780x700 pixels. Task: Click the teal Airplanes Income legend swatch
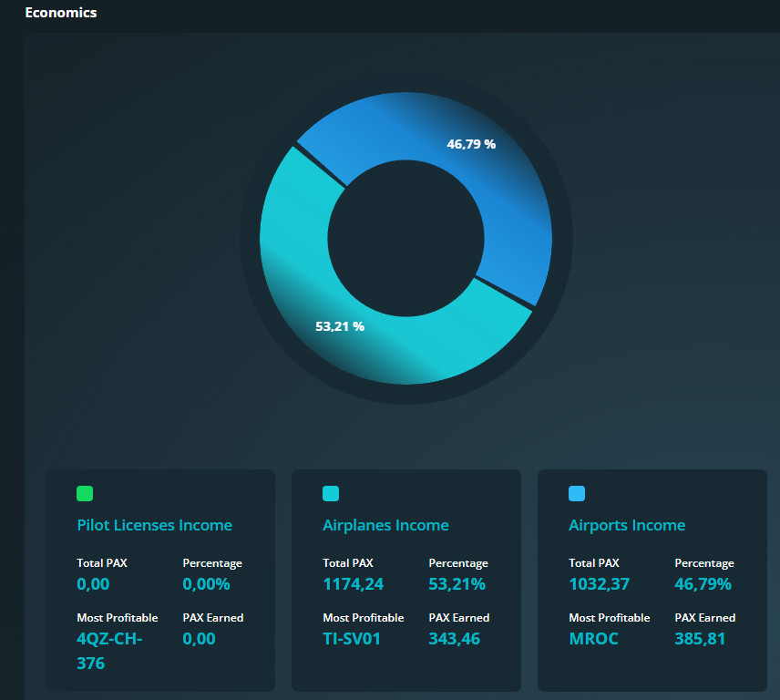click(x=331, y=493)
